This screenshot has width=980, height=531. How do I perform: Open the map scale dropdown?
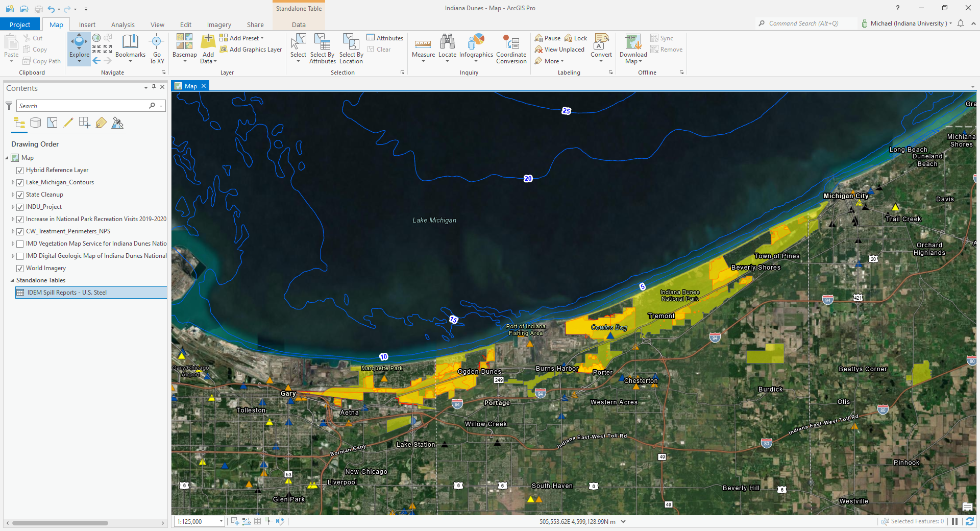pyautogui.click(x=221, y=521)
